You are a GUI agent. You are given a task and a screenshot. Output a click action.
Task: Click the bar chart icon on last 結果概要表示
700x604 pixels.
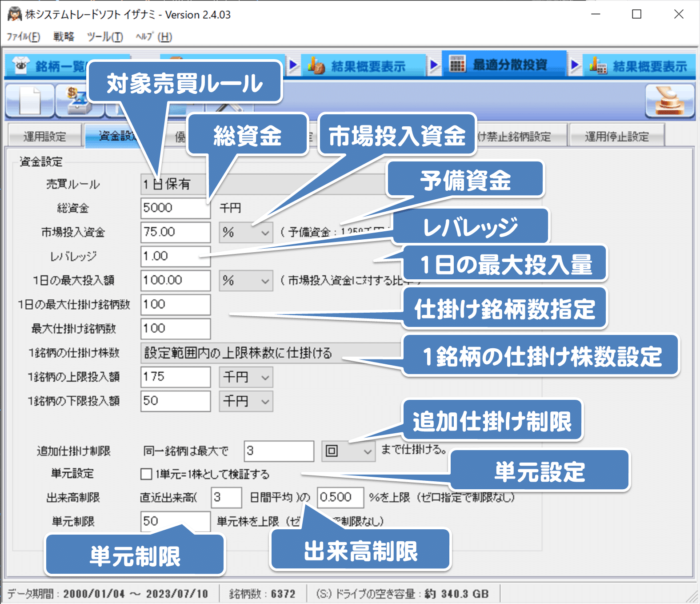[x=598, y=66]
